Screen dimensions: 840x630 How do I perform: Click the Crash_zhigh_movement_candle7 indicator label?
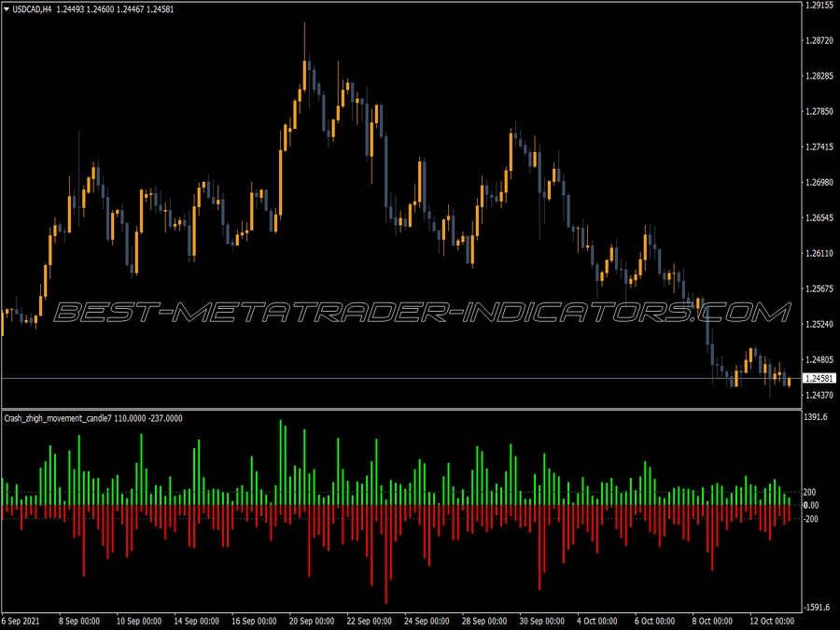tap(58, 418)
